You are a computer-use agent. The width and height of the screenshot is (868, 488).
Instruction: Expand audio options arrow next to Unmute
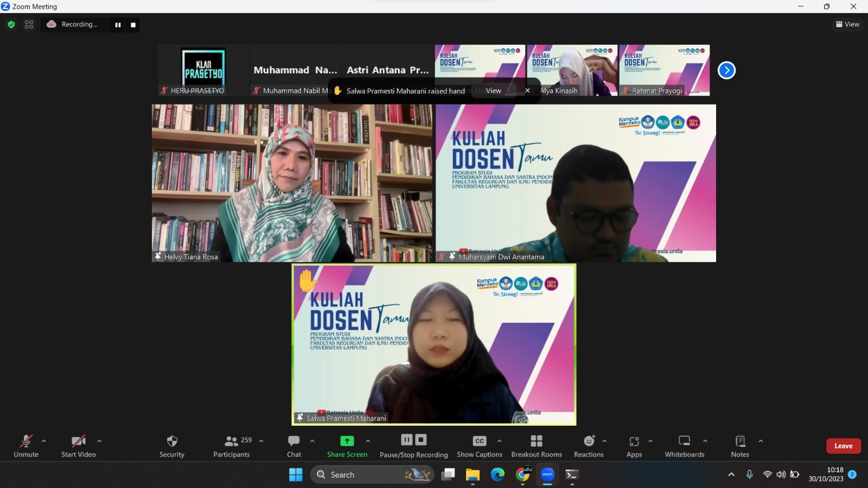[44, 441]
